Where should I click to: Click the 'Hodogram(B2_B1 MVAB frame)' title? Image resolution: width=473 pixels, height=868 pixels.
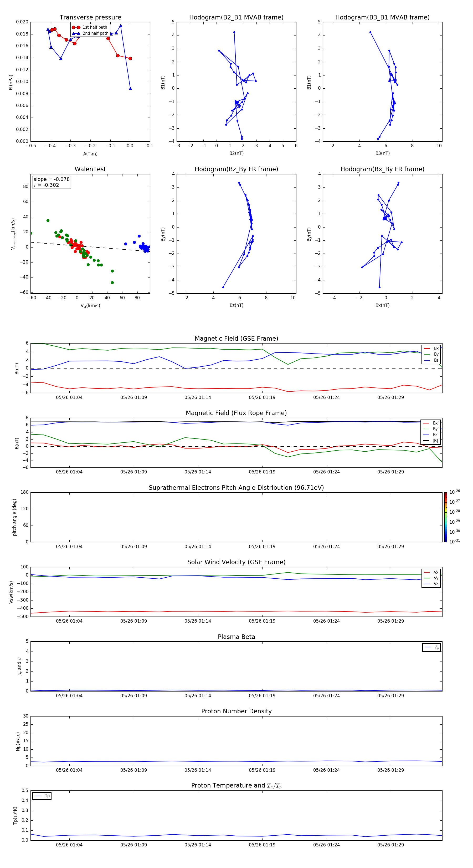click(x=236, y=18)
